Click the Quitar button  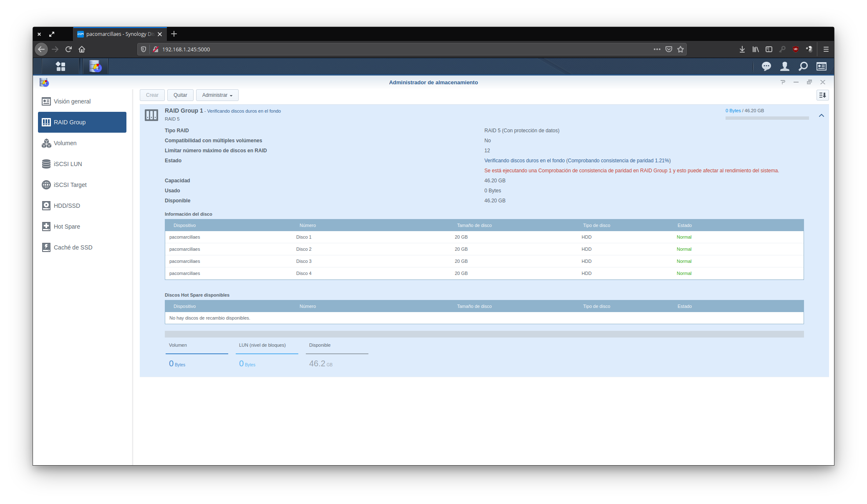(180, 95)
